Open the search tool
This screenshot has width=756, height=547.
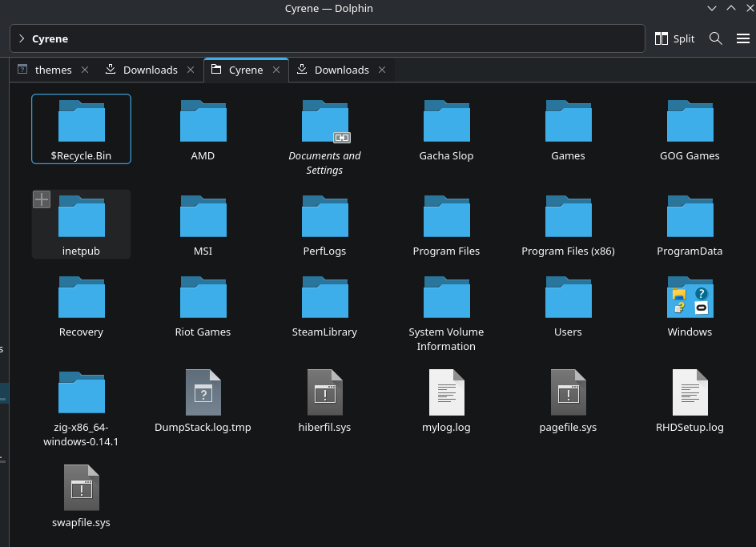715,38
